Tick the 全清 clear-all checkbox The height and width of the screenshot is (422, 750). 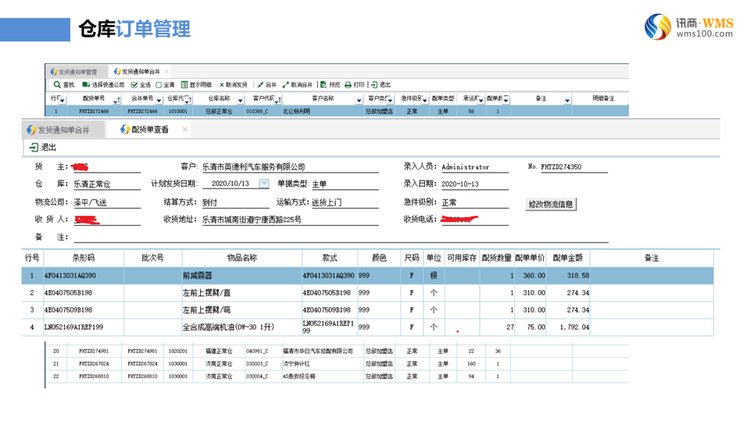coord(159,85)
